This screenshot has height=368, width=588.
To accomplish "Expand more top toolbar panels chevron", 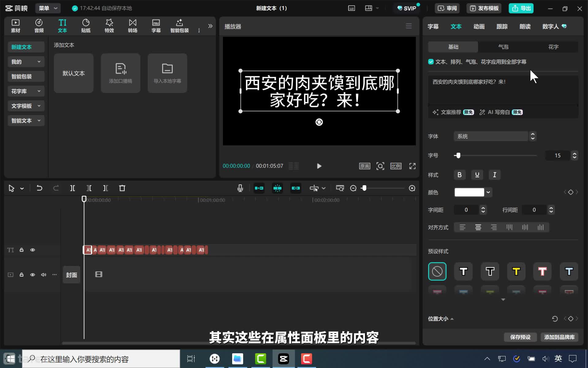I will [x=210, y=26].
